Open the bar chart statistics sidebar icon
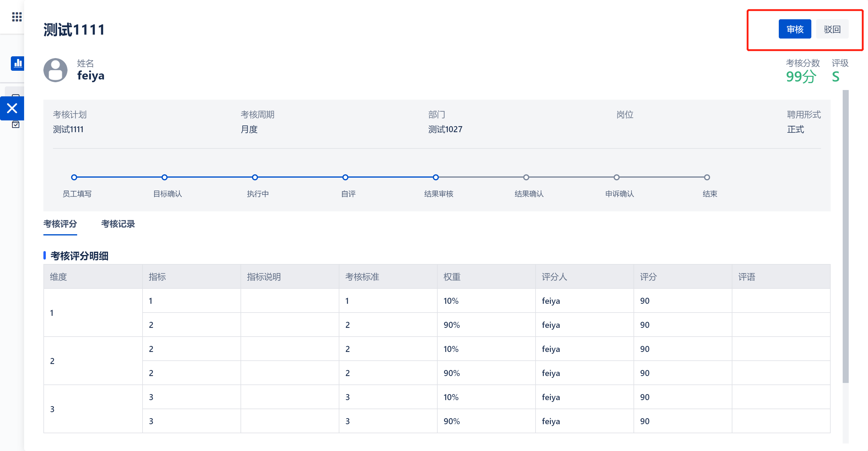This screenshot has height=451, width=868. (17, 63)
